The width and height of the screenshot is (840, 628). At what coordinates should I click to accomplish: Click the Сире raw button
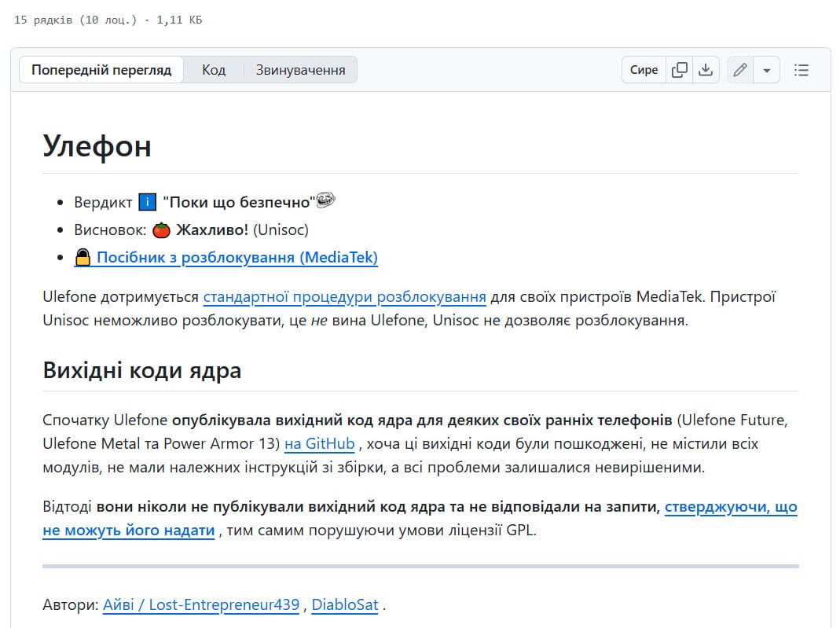(644, 70)
